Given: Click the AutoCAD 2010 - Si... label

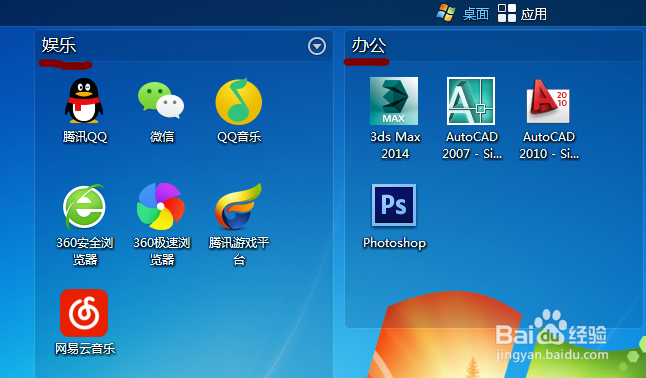Looking at the screenshot, I should pos(549,145).
